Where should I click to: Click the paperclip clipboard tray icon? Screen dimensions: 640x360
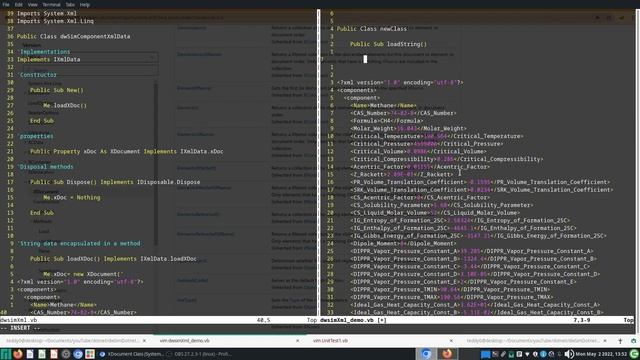(x=503, y=354)
